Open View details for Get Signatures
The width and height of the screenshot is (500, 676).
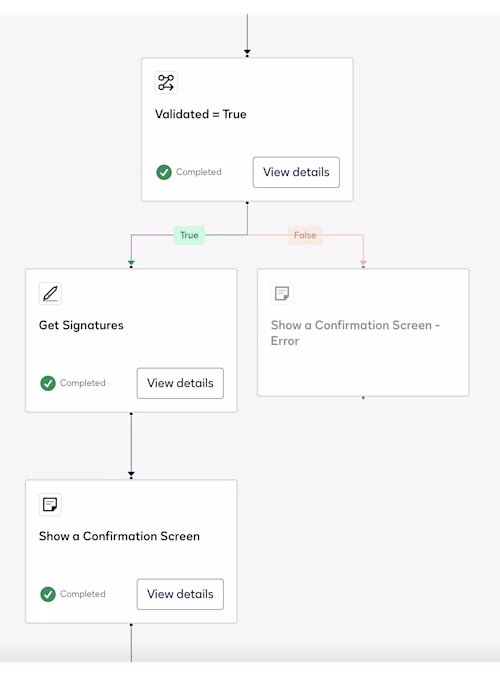180,383
